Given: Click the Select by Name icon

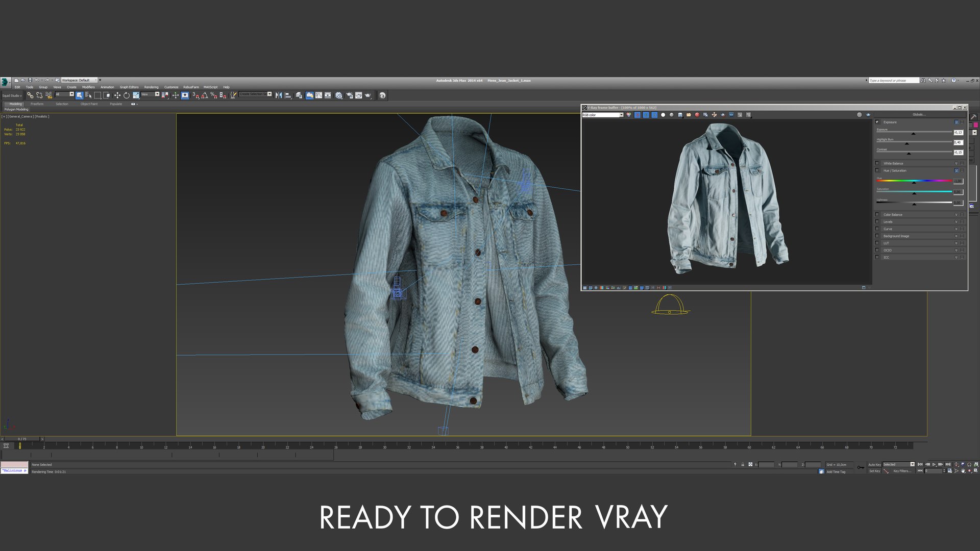Looking at the screenshot, I should pos(88,95).
